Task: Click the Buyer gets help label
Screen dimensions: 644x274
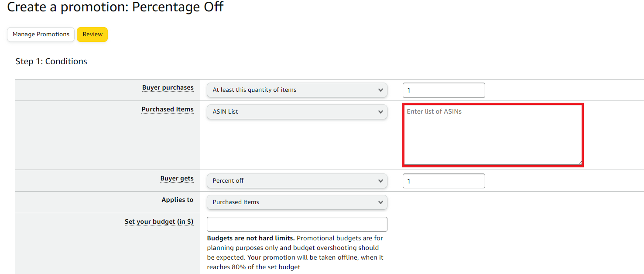Action: click(177, 178)
